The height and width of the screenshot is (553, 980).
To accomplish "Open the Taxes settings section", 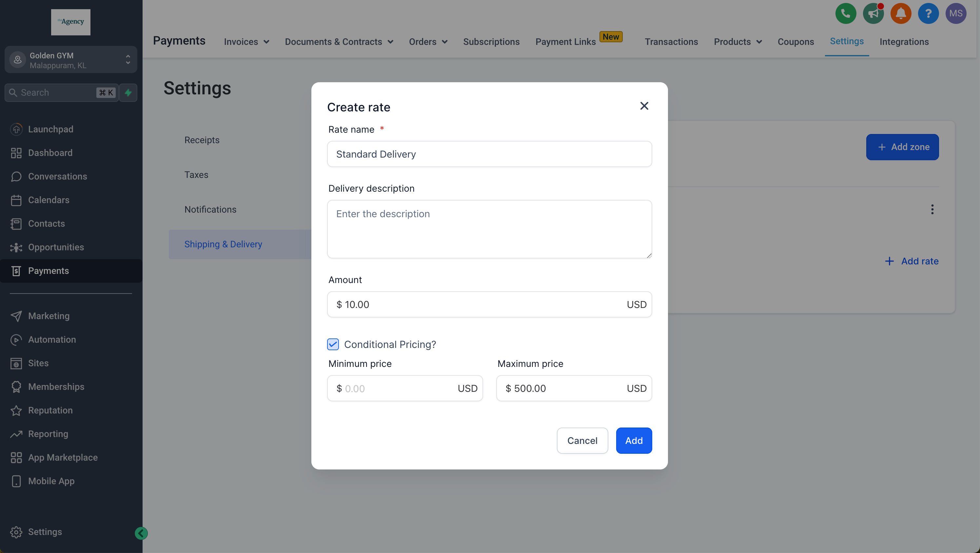I will [x=196, y=175].
